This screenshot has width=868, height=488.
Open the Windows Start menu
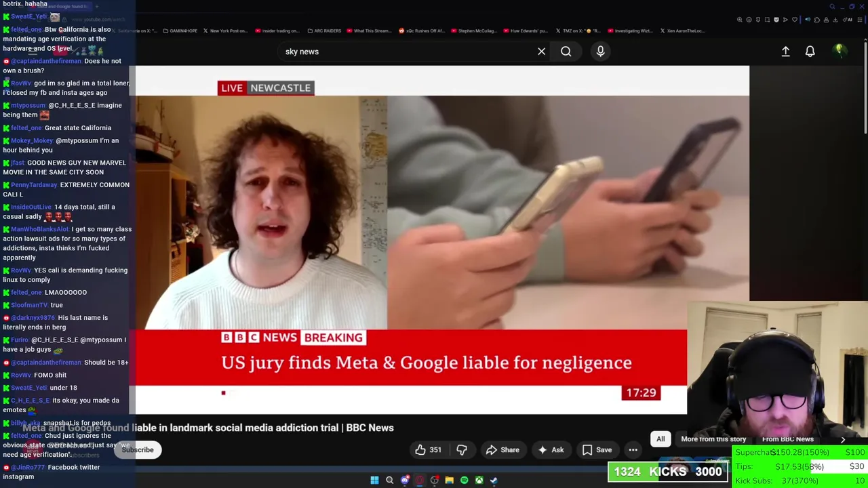[x=374, y=481]
